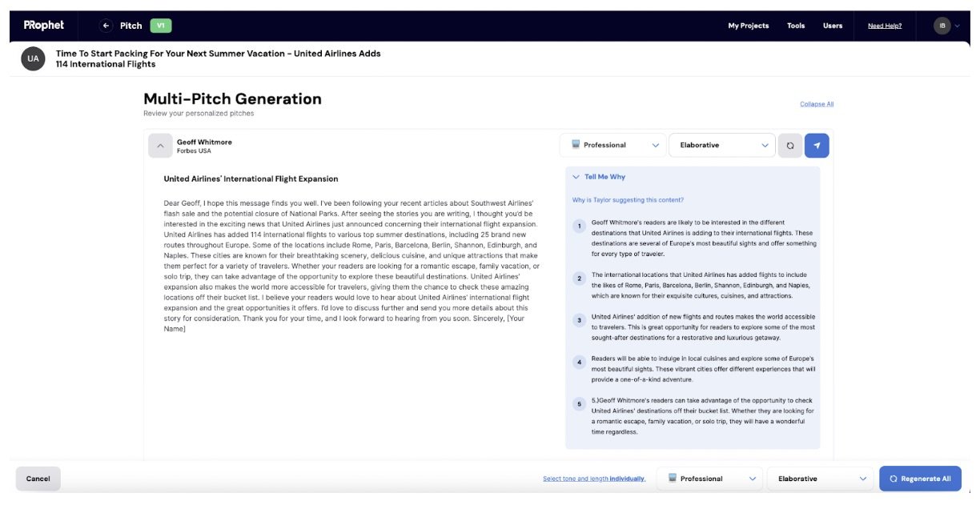Click reason number 5 badge
The height and width of the screenshot is (509, 980).
click(x=579, y=404)
